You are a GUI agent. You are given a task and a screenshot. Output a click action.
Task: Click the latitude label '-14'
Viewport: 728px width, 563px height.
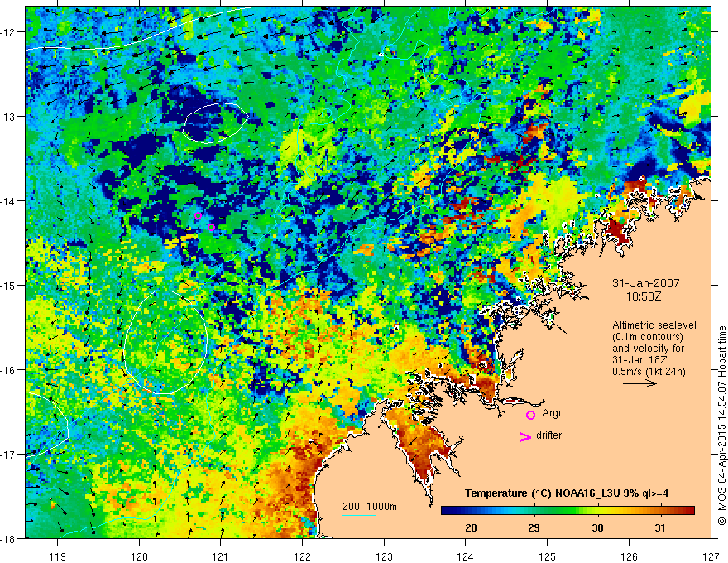tap(8, 201)
